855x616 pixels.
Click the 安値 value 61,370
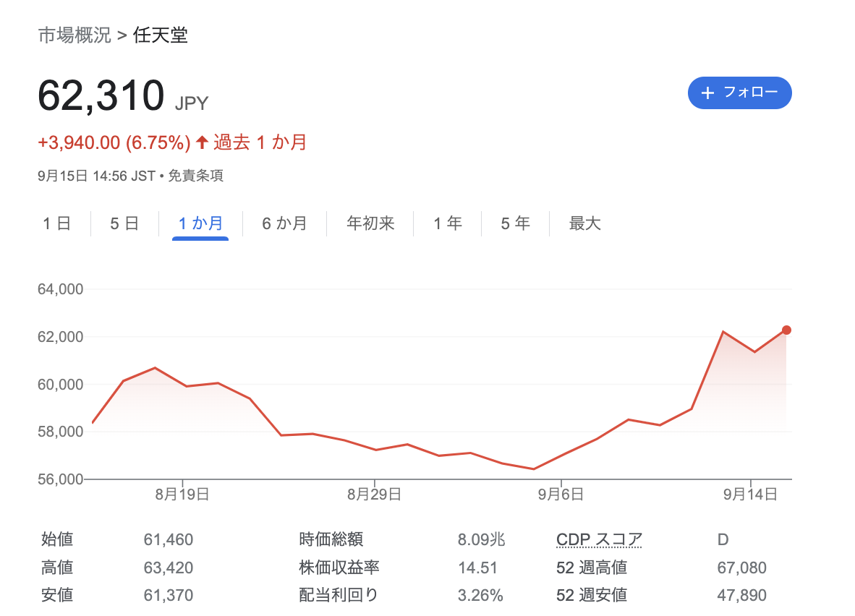(169, 595)
